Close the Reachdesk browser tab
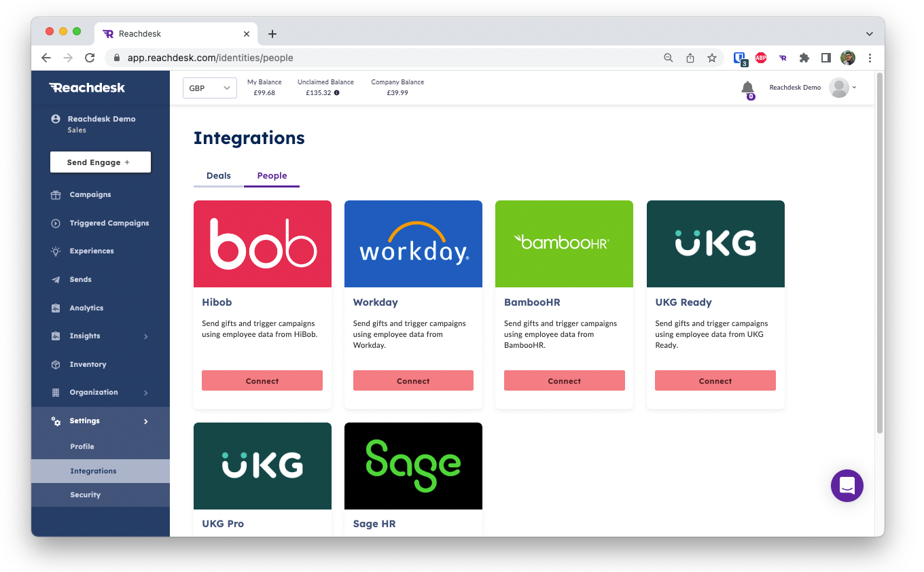This screenshot has width=924, height=572. pyautogui.click(x=247, y=34)
